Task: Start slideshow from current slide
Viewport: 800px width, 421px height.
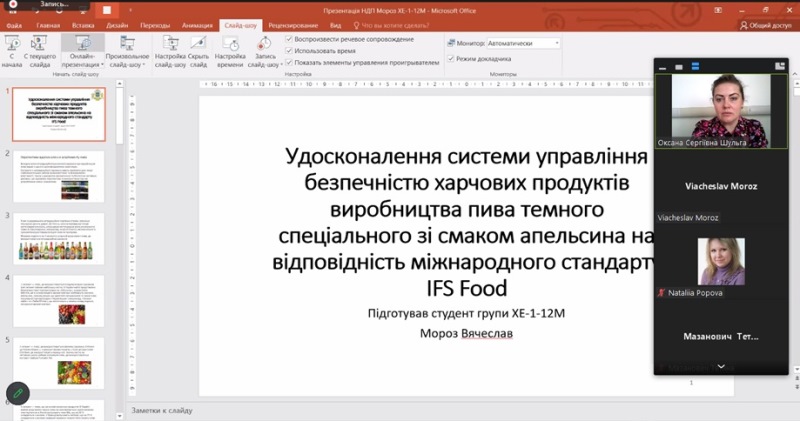Action: coord(42,48)
